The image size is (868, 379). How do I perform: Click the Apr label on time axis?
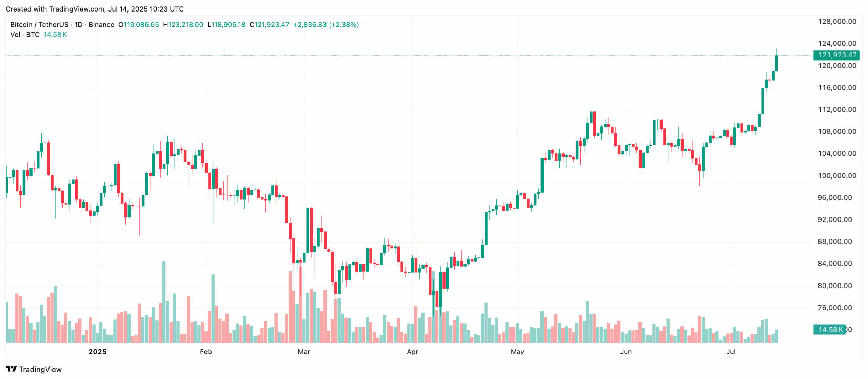pos(412,352)
